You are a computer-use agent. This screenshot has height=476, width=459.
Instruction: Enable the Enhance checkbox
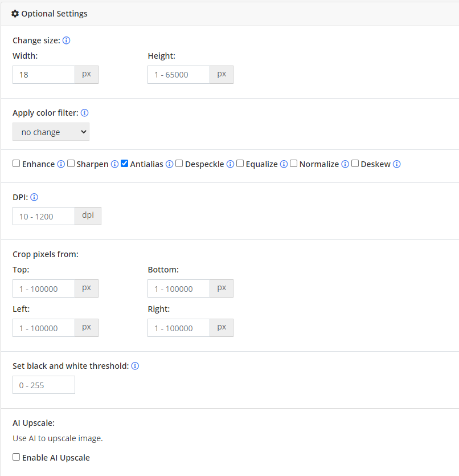(17, 164)
